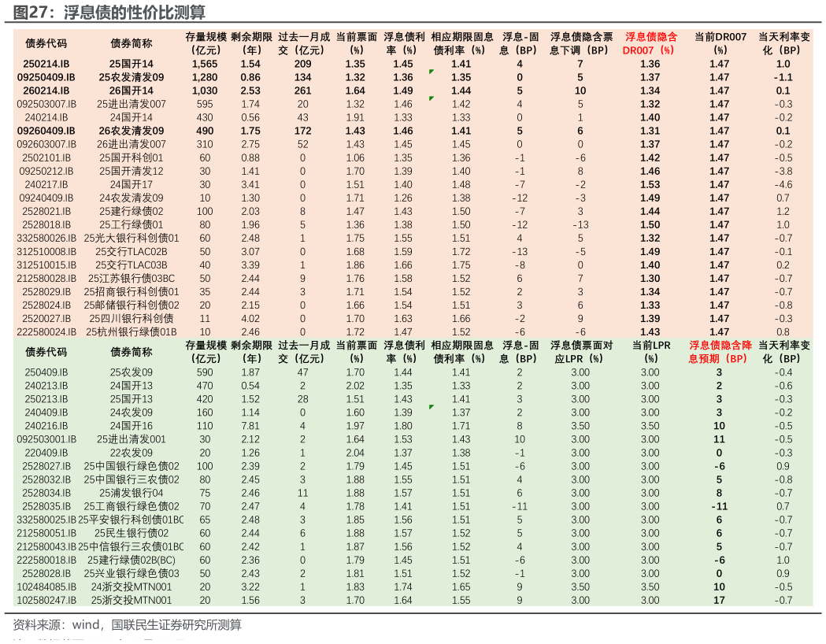826x644 pixels.
Task: Click red header 浮息债隐含DR007 in upper table
Action: click(650, 44)
